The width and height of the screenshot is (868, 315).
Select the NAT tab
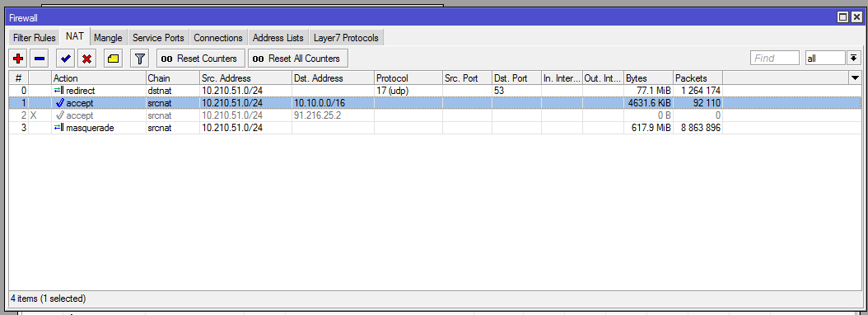75,37
